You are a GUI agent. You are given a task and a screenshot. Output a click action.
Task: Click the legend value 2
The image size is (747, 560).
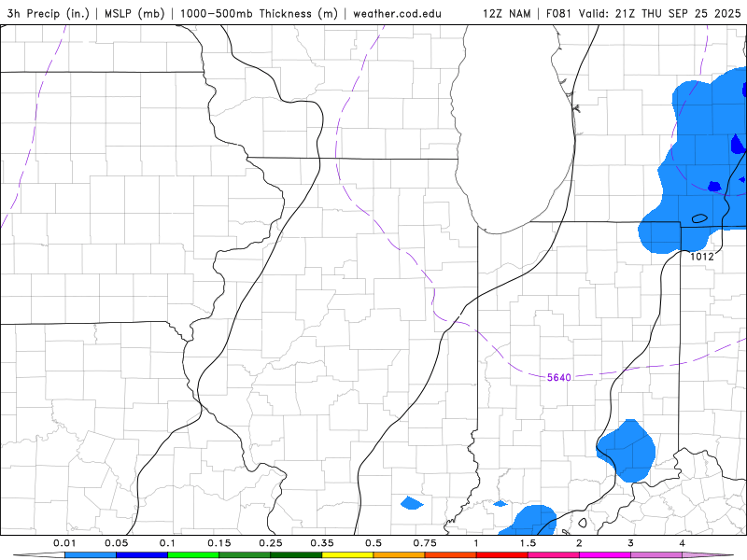pos(579,543)
